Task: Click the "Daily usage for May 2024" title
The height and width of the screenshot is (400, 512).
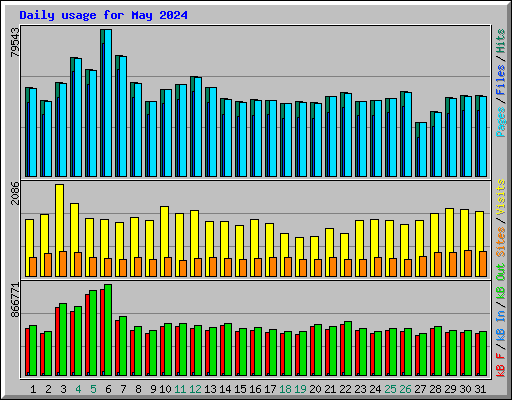Action: coord(103,15)
